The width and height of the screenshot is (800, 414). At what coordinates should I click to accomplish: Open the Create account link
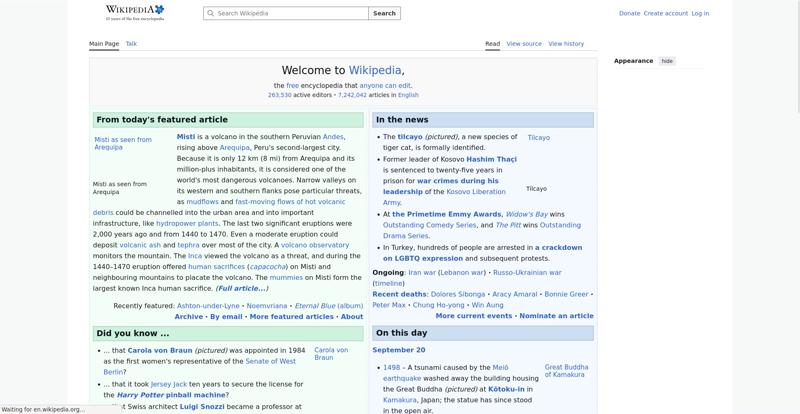click(665, 13)
